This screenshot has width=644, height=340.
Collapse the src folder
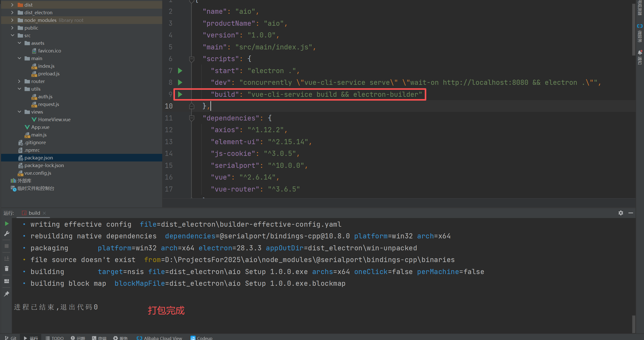(12, 35)
